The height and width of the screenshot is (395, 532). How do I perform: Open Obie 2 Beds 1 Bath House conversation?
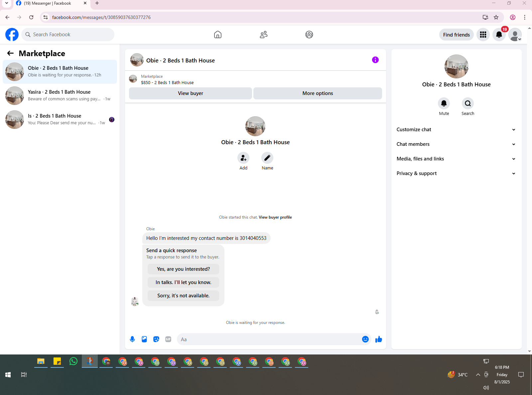tap(60, 72)
